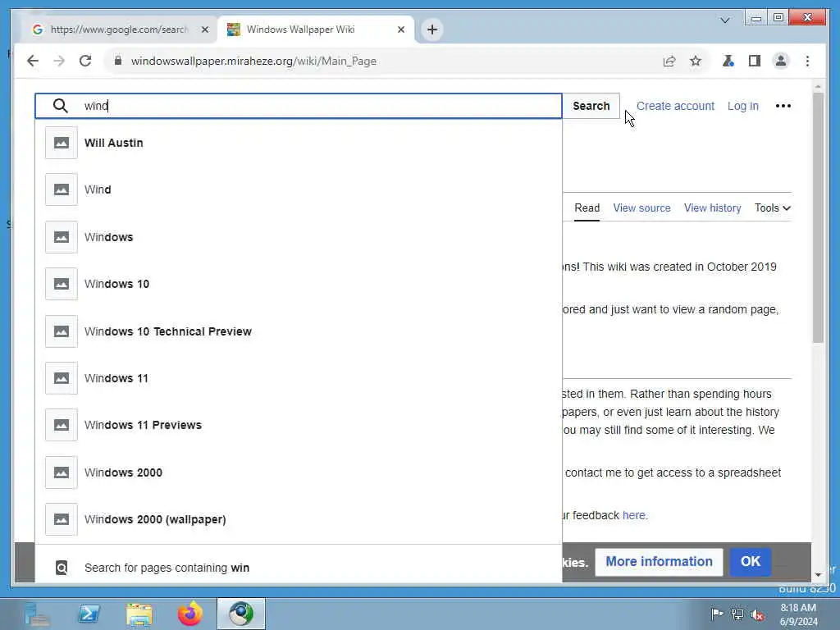The height and width of the screenshot is (630, 840).
Task: Open File Explorer from the taskbar
Action: 139,614
